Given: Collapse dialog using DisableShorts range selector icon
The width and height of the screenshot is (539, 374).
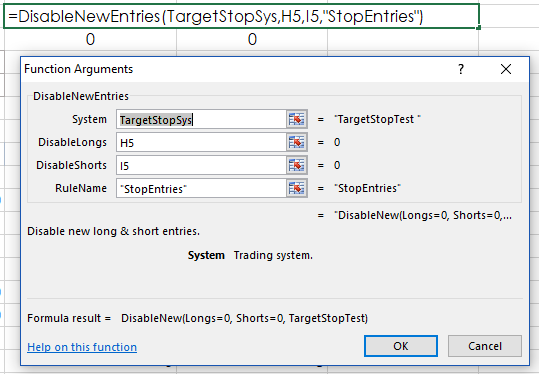Looking at the screenshot, I should (x=297, y=165).
